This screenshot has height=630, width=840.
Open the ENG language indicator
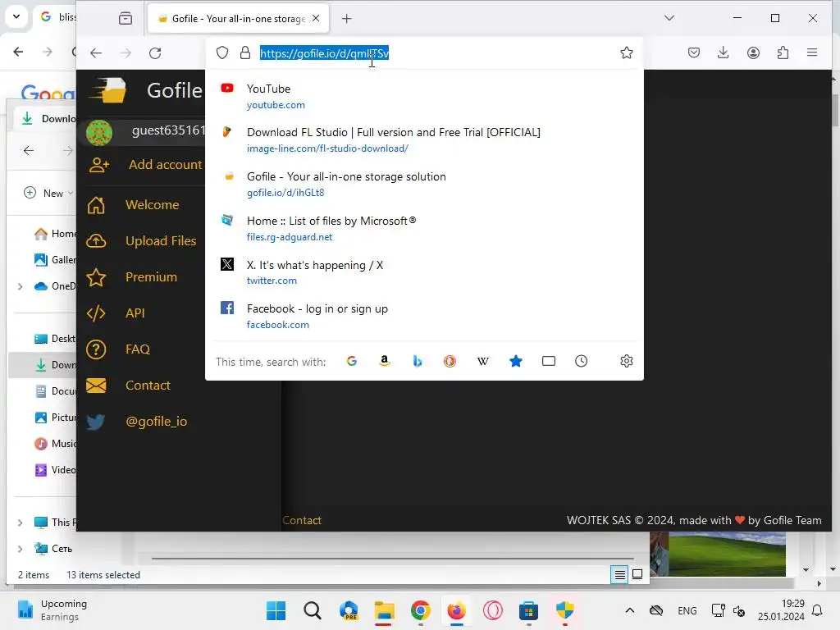(x=687, y=610)
